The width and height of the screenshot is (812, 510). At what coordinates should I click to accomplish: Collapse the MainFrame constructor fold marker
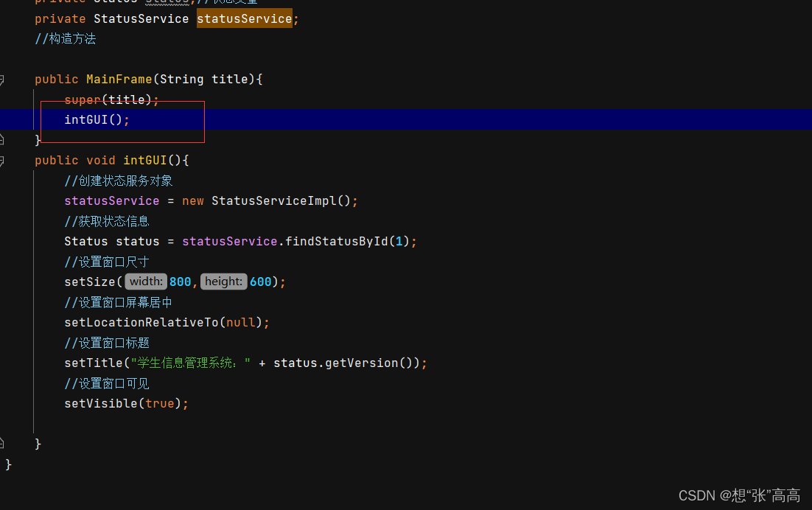click(x=1, y=80)
